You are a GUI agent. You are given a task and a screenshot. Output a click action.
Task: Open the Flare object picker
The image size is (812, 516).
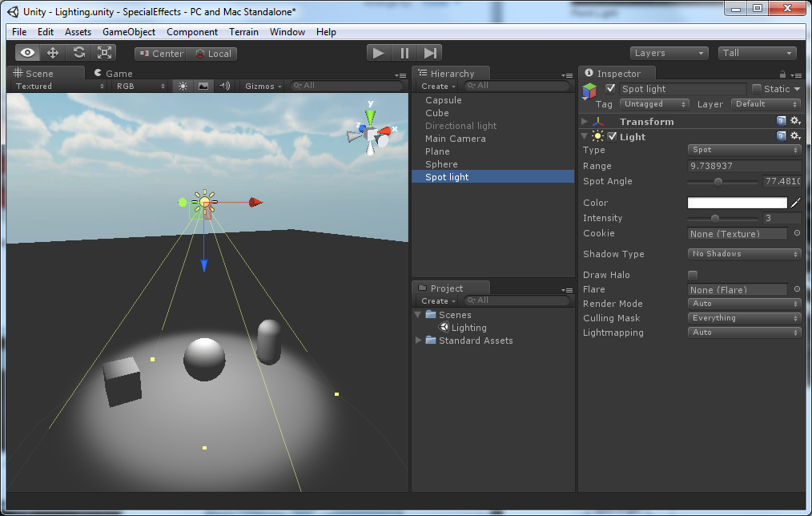point(797,289)
